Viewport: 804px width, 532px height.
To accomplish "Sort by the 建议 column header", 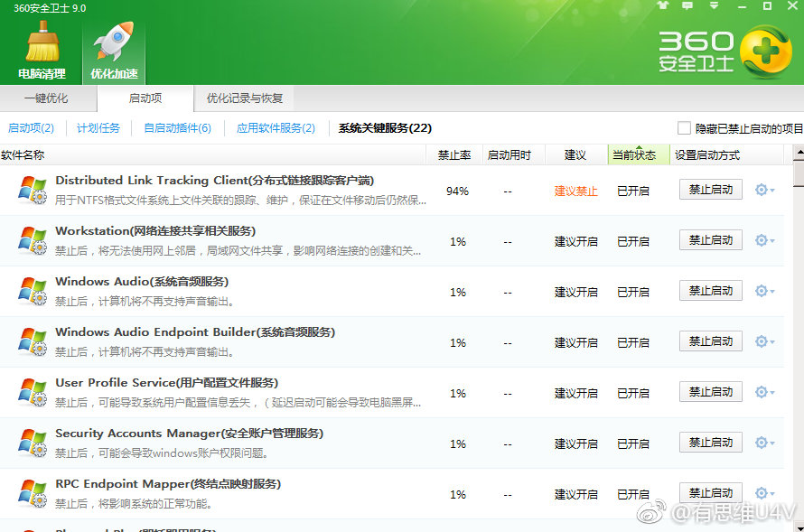I will (x=575, y=154).
